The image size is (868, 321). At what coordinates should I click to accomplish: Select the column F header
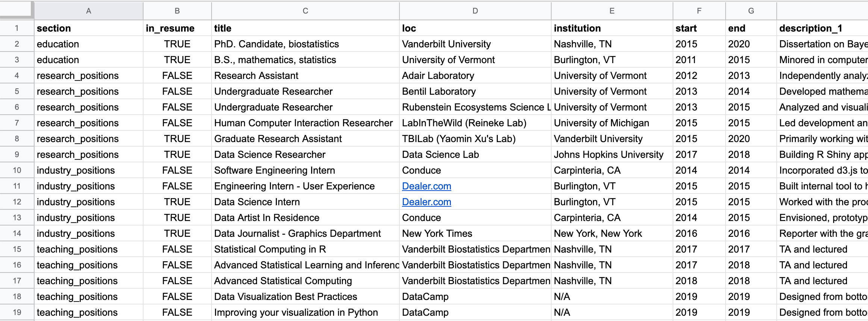(699, 11)
